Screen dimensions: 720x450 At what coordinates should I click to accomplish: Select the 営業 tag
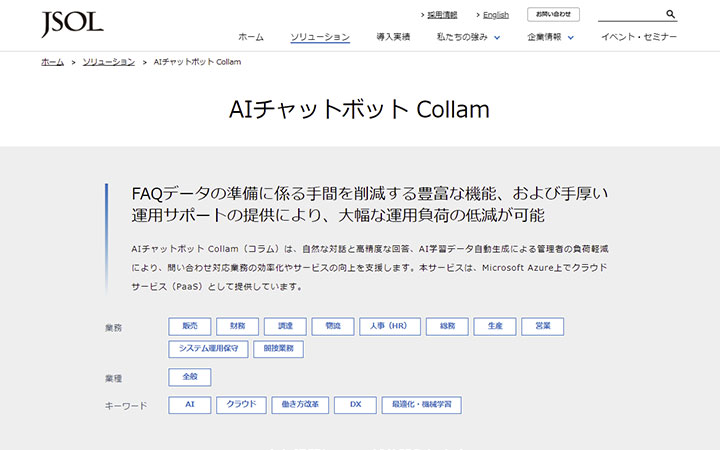click(x=543, y=326)
